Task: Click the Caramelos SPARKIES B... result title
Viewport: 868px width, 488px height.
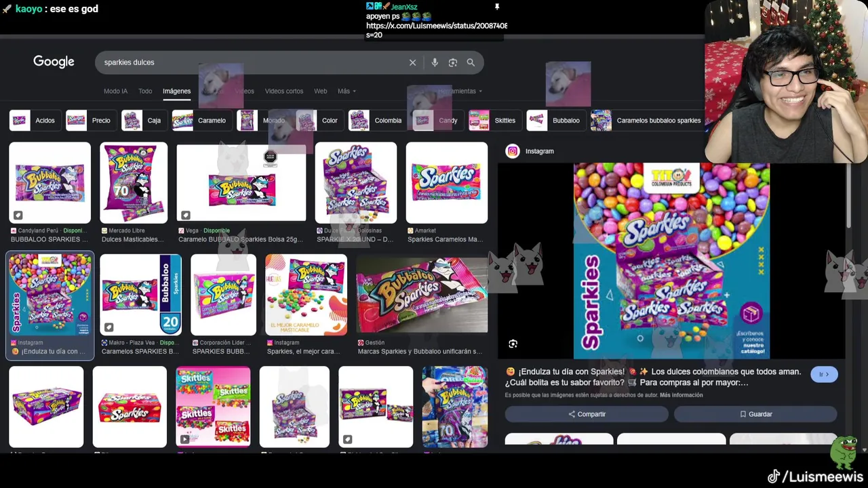Action: [140, 351]
